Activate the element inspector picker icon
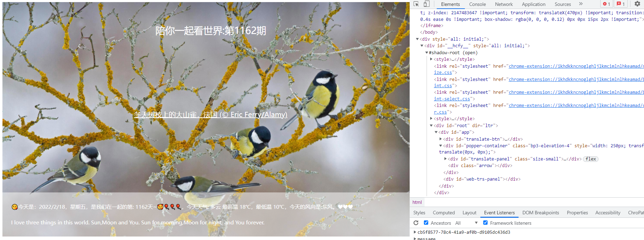The image size is (644, 240). pos(416,4)
